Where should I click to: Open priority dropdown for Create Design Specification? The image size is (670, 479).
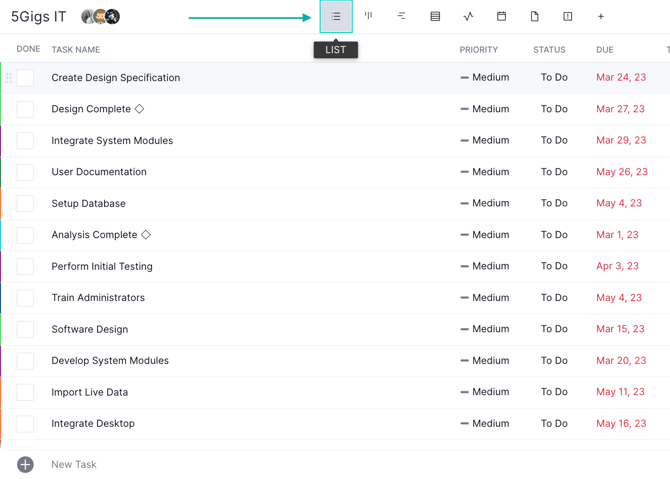tap(485, 77)
